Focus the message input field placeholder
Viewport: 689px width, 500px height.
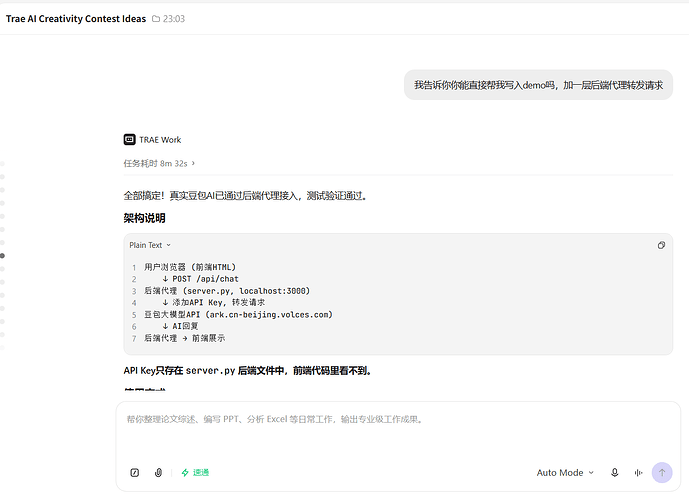[275, 419]
